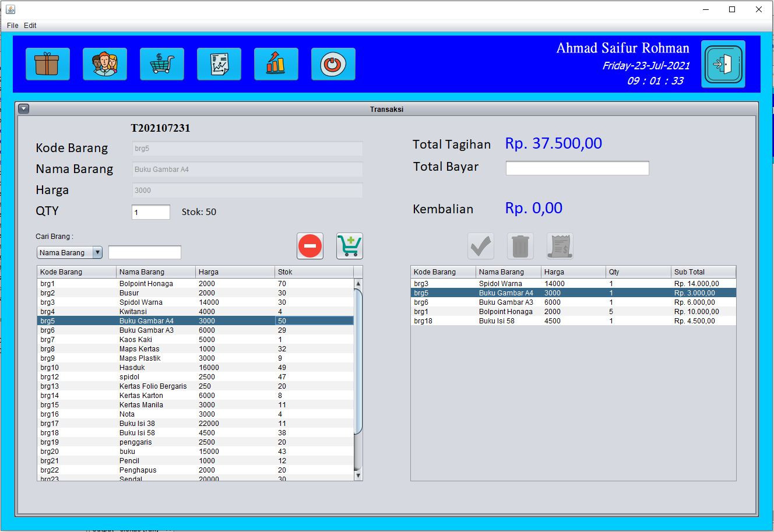This screenshot has height=532, width=774.
Task: Expand the Nama Barang search dropdown
Action: [97, 252]
